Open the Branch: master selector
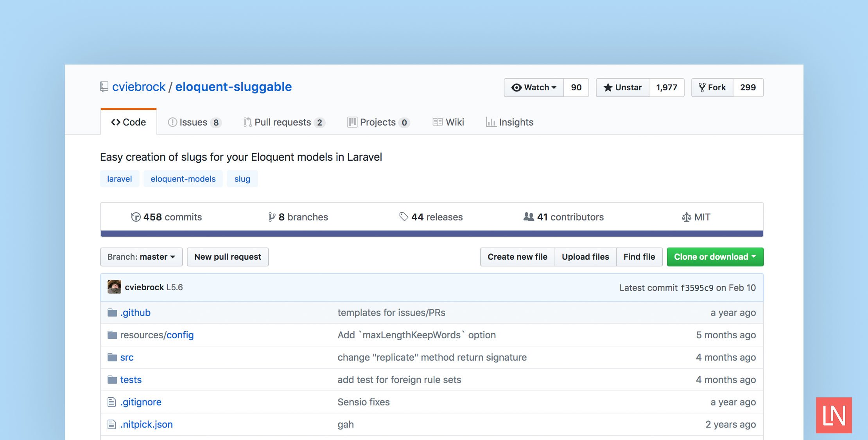 pos(141,257)
